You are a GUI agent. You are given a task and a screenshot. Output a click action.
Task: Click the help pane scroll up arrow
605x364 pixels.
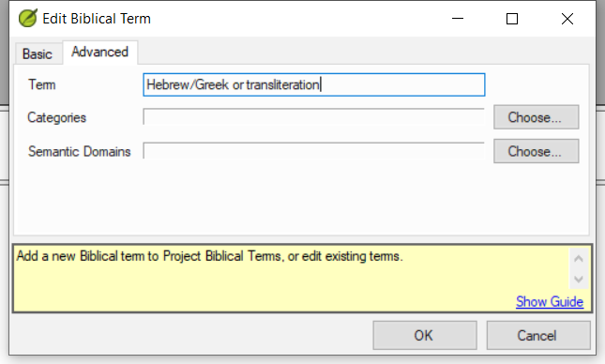579,259
